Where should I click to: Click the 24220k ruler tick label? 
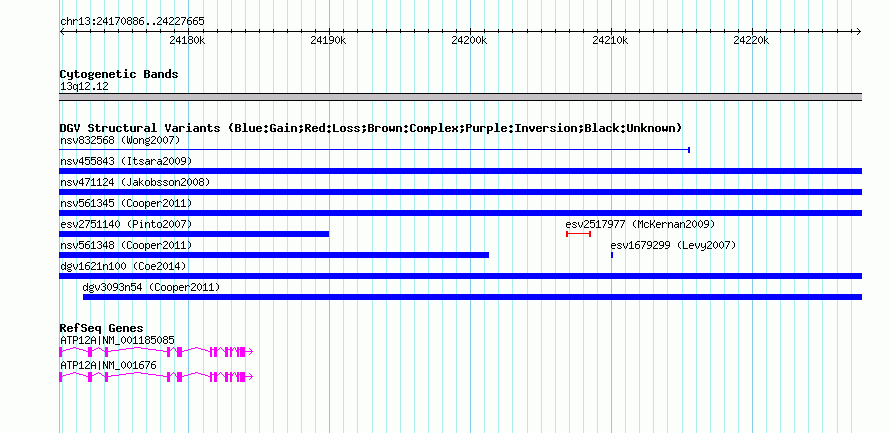751,41
